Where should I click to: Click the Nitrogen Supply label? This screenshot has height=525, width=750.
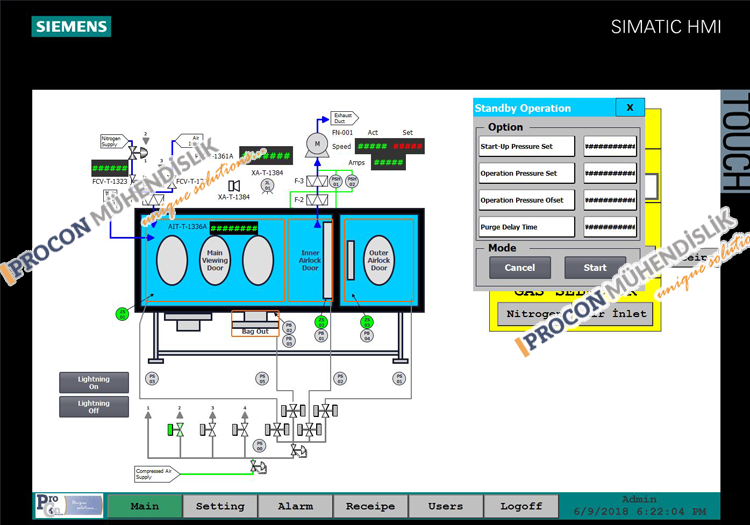click(114, 142)
